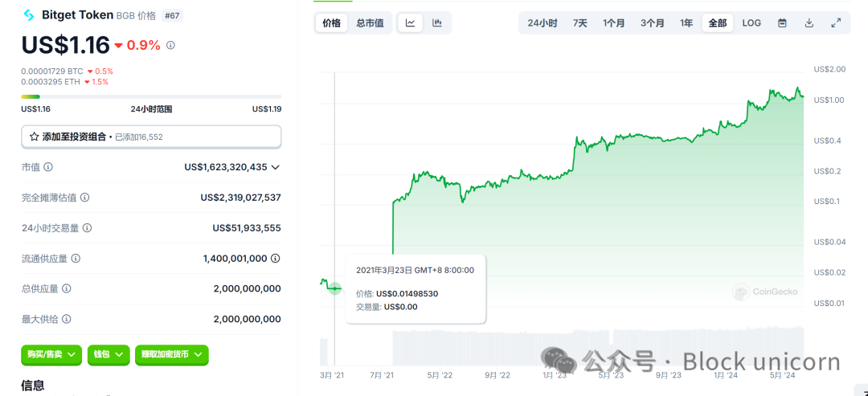Click the US$1,623,320,435 market cap value
This screenshot has height=396, width=868.
226,167
